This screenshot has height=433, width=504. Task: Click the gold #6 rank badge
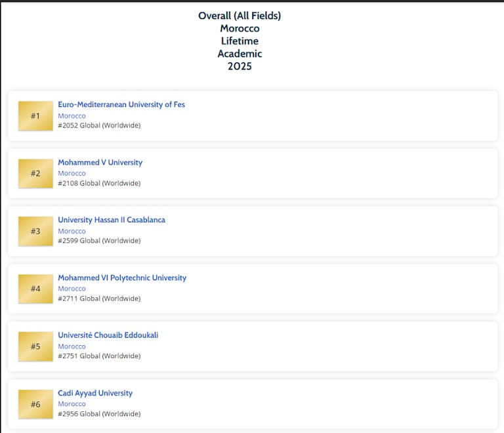tap(35, 404)
